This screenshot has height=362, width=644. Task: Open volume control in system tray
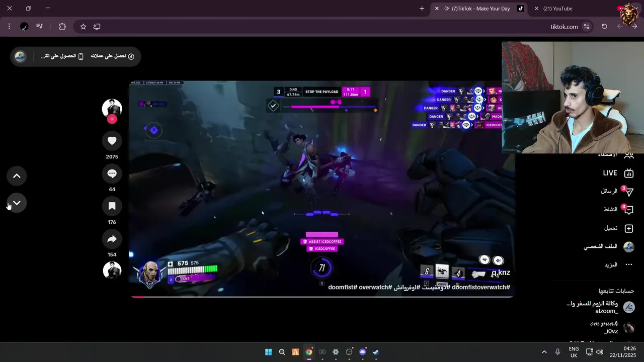[599, 352]
